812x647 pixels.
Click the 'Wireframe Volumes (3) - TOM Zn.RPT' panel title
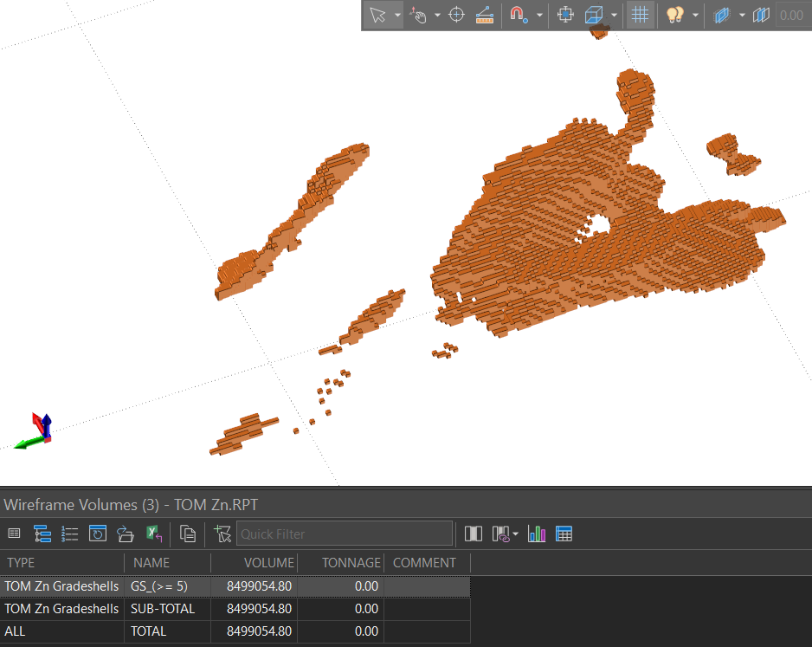click(131, 505)
